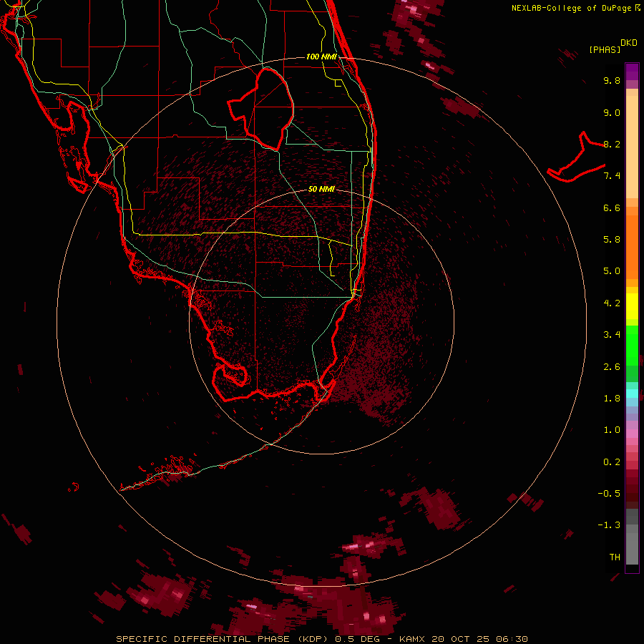Select the 5.0 scale value

[612, 271]
